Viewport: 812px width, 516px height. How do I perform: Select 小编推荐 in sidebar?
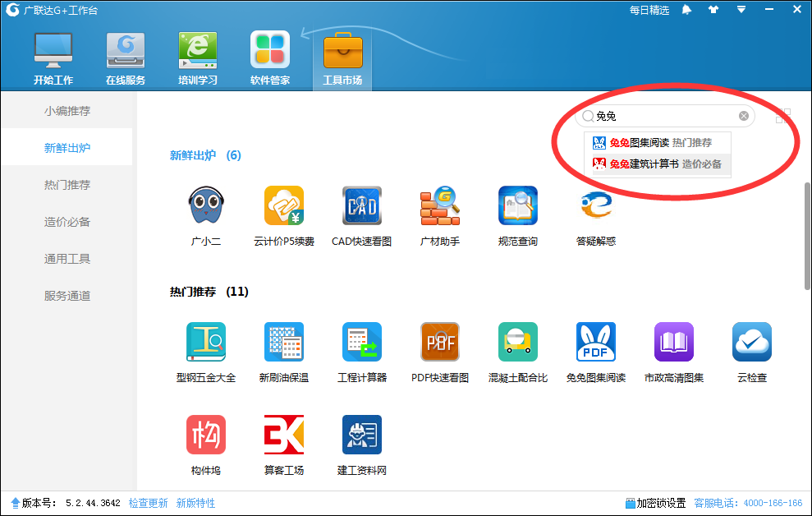(x=67, y=111)
